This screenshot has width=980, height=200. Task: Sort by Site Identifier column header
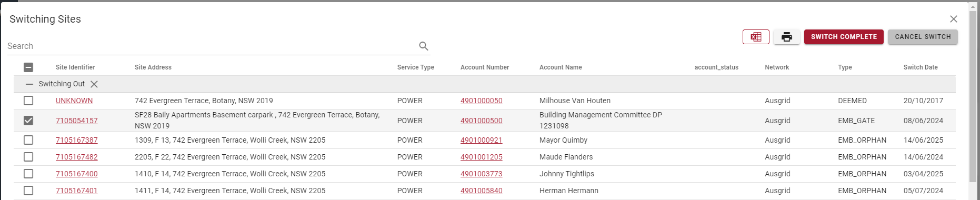coord(75,67)
